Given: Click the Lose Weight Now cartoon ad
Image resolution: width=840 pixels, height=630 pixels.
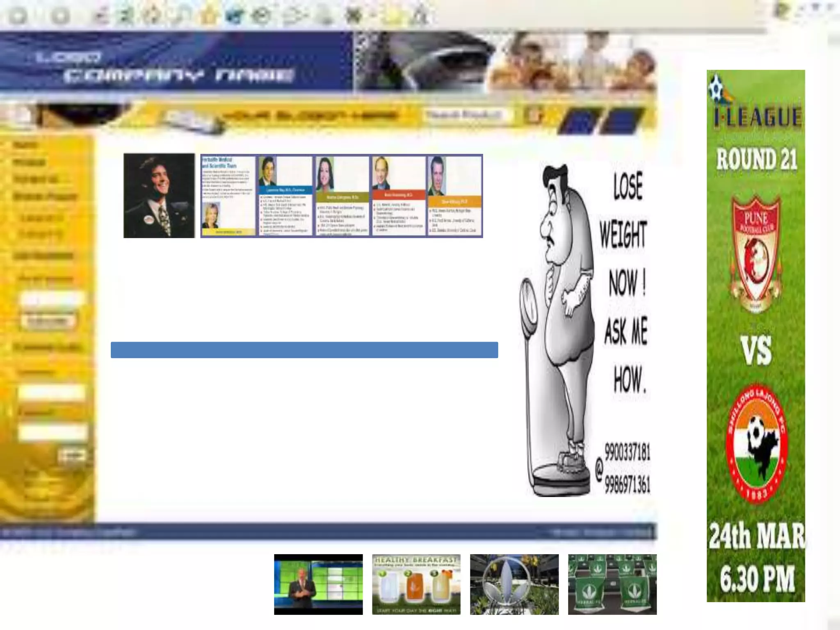Looking at the screenshot, I should pyautogui.click(x=587, y=328).
